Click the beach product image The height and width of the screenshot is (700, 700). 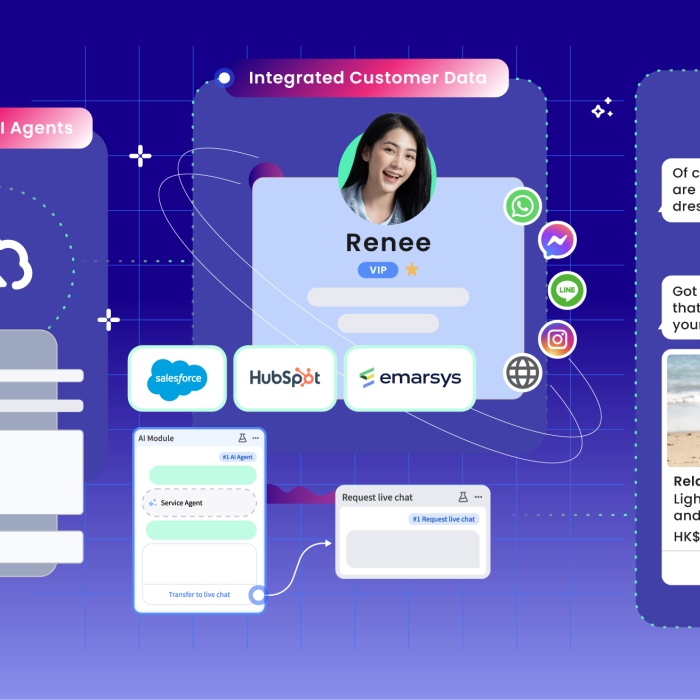(683, 411)
